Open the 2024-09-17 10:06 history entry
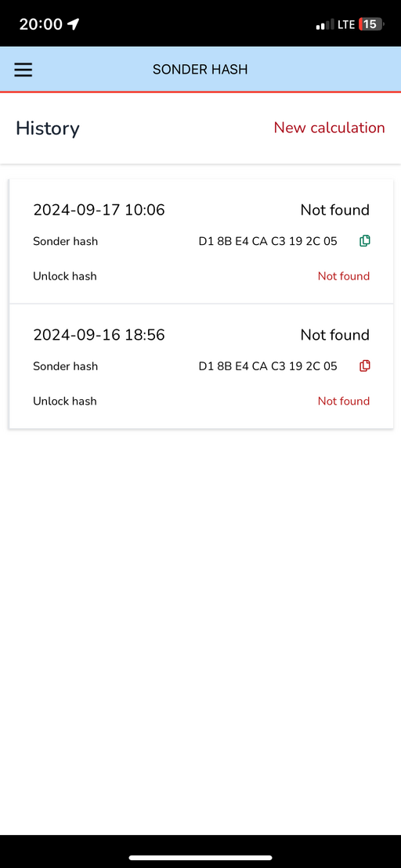 tap(201, 241)
